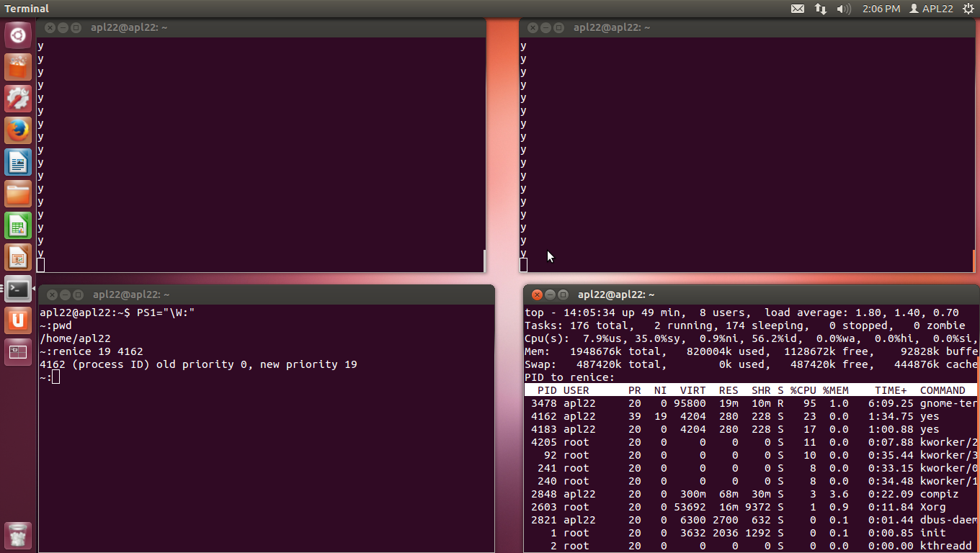Open System Settings gear in launcher
The image size is (980, 553).
tap(18, 98)
